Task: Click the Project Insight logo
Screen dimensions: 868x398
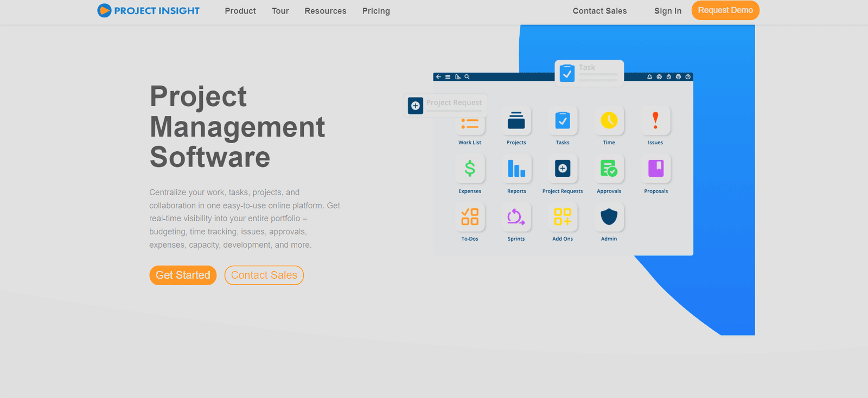Action: [148, 10]
